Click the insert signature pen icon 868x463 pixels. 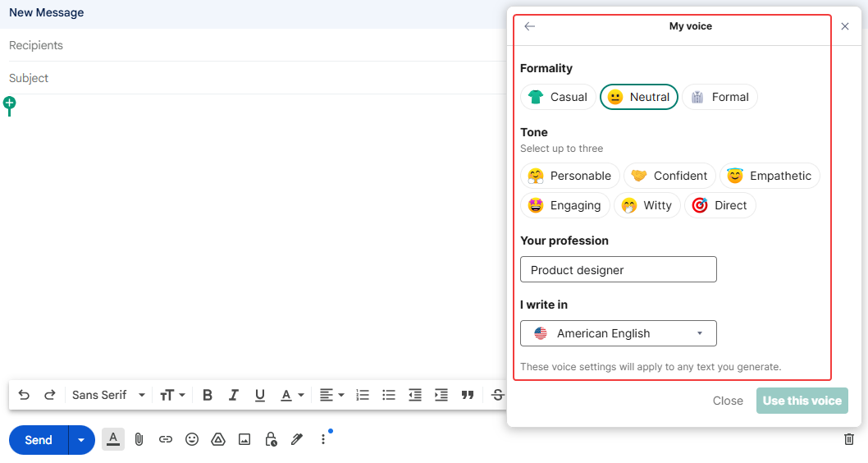tap(297, 439)
